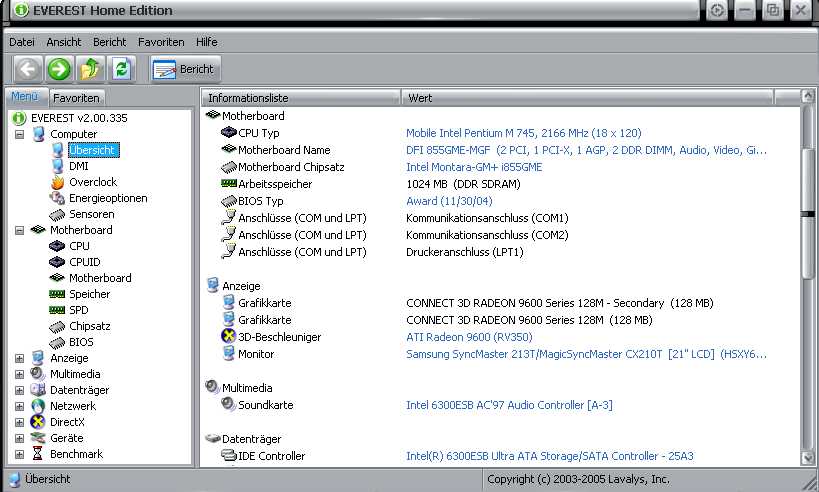Open Intel(R) 6300ESB Ultra ATA Storage link
This screenshot has height=492, width=819.
(x=549, y=456)
